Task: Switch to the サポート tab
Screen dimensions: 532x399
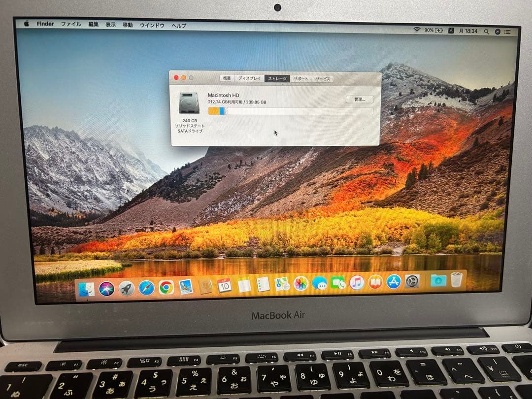Action: coord(300,79)
